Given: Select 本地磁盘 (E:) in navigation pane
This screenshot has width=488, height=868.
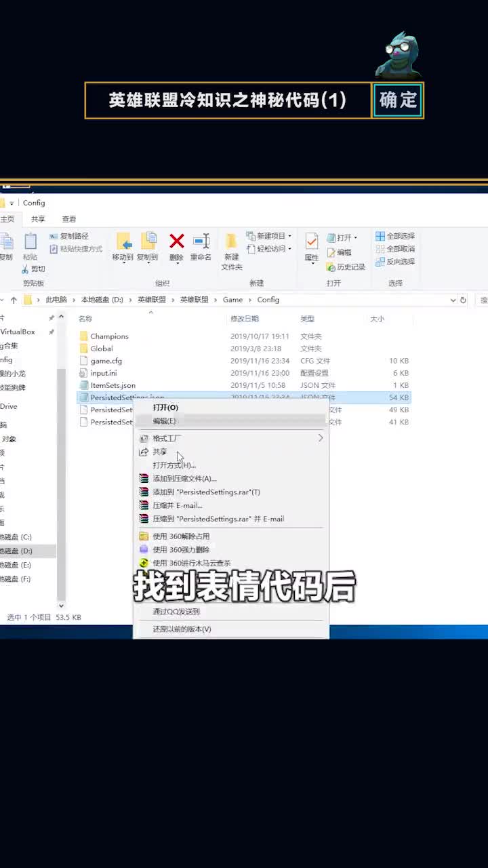Looking at the screenshot, I should (x=16, y=565).
